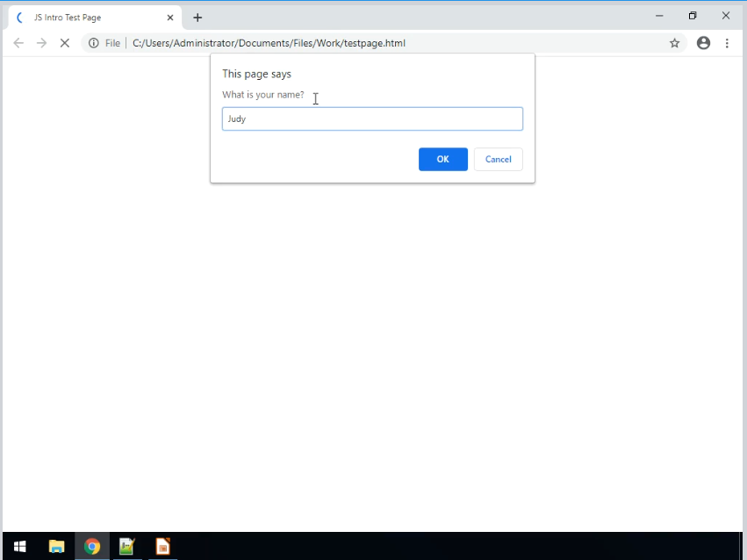This screenshot has width=747, height=560.
Task: Bookmark this page with the star icon
Action: coord(675,43)
